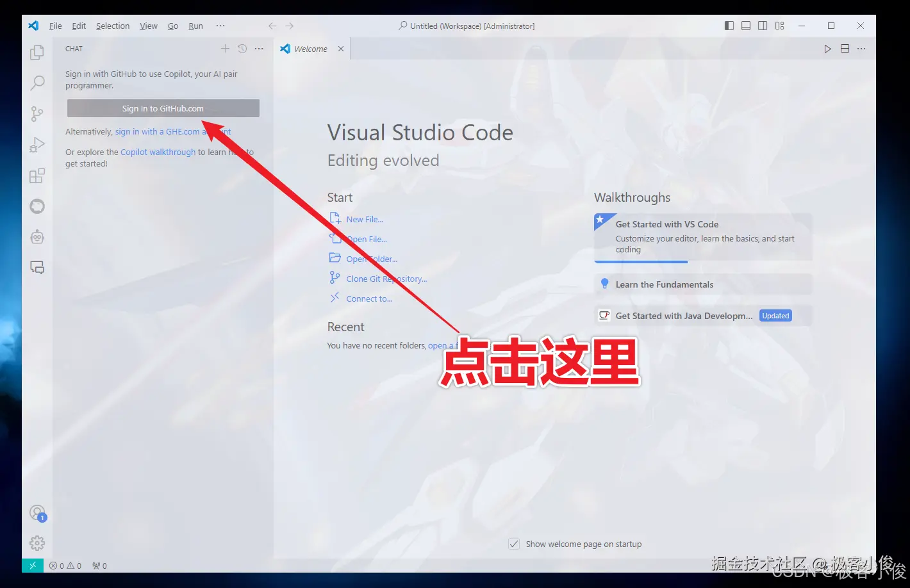Open the Copilot walkthrough link
910x588 pixels.
click(x=158, y=152)
